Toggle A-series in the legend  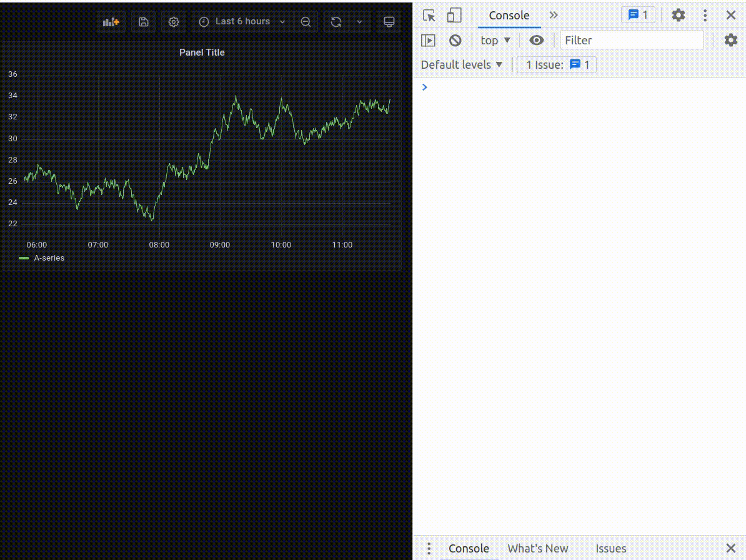click(49, 258)
